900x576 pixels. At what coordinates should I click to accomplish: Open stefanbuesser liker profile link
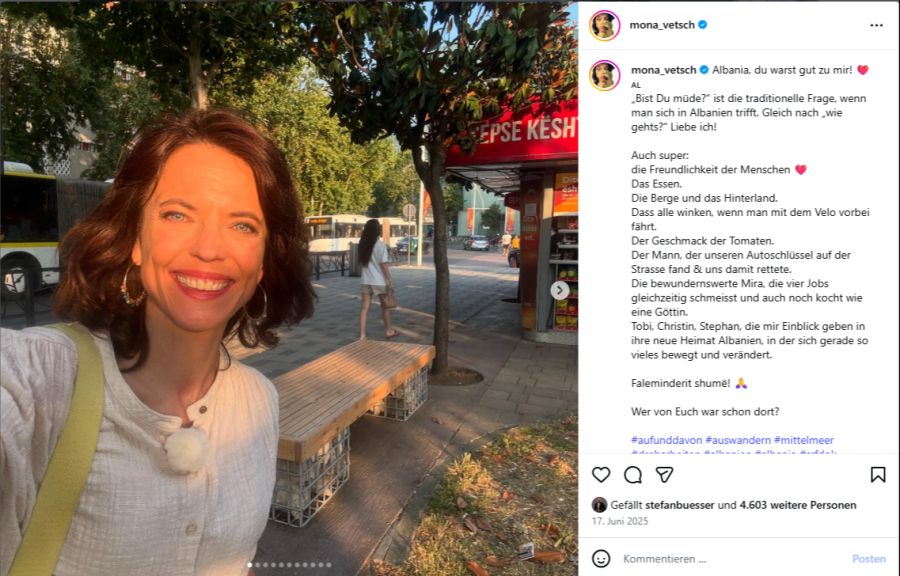[x=680, y=505]
